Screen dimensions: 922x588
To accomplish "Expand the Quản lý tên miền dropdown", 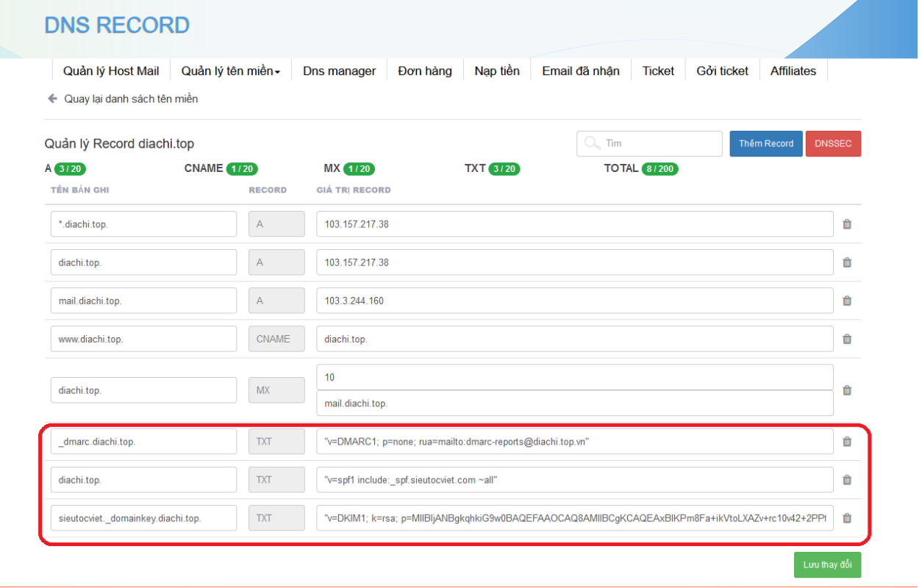I will tap(231, 71).
